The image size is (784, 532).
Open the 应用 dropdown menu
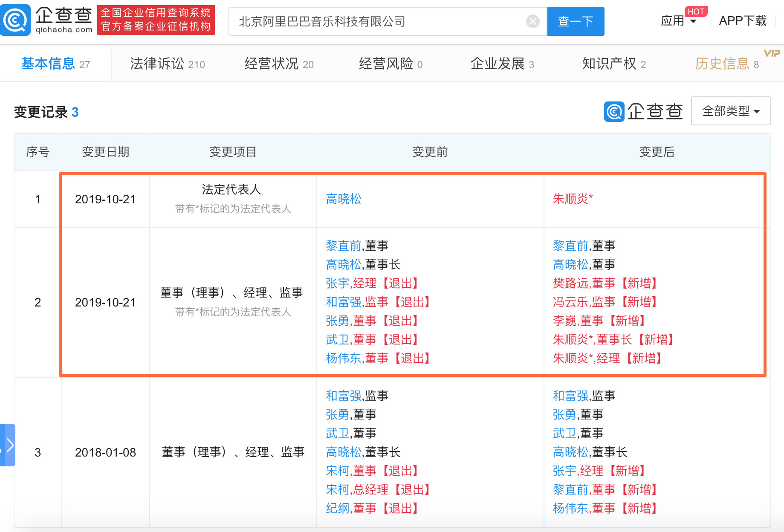click(x=678, y=21)
